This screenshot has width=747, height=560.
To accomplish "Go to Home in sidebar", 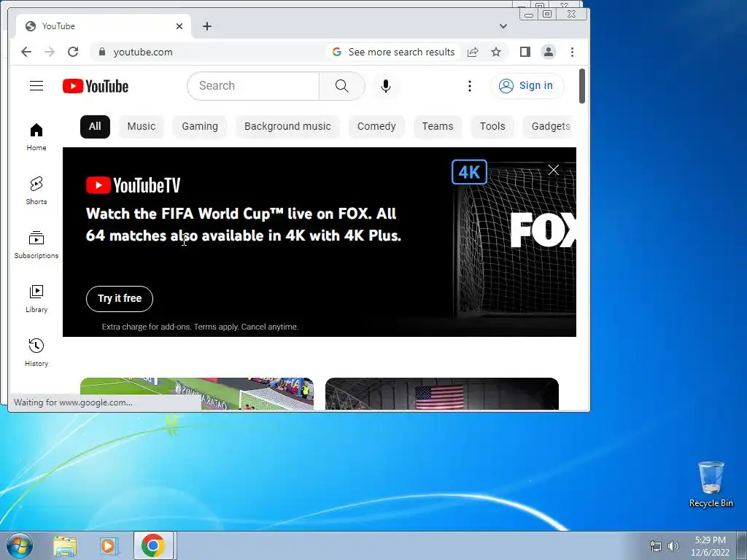I will tap(36, 137).
